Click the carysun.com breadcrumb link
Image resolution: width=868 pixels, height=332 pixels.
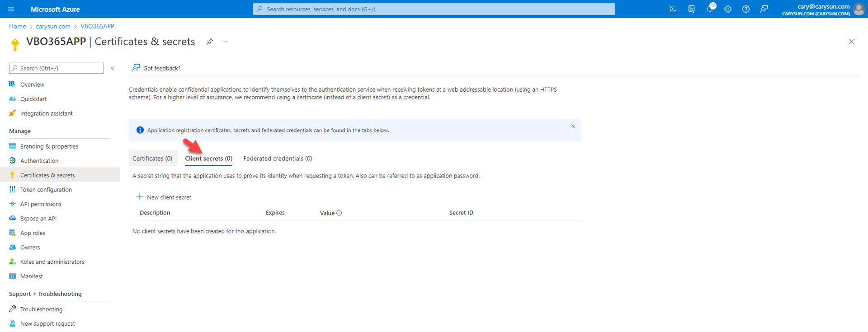[53, 26]
